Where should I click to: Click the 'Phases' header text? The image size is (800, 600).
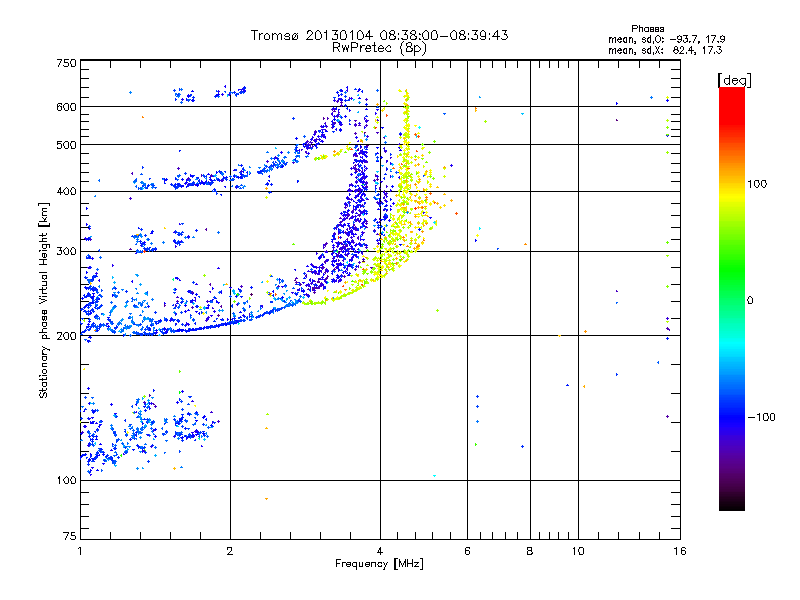[647, 29]
